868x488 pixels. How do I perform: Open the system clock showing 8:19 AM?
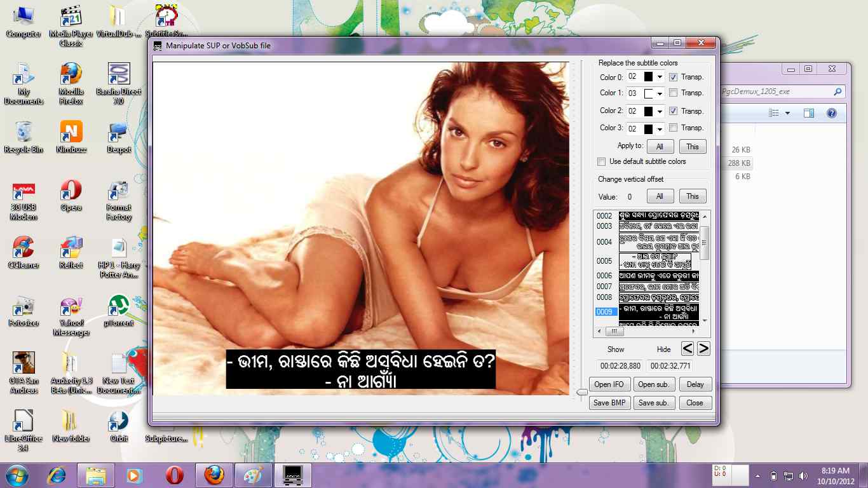coord(836,475)
